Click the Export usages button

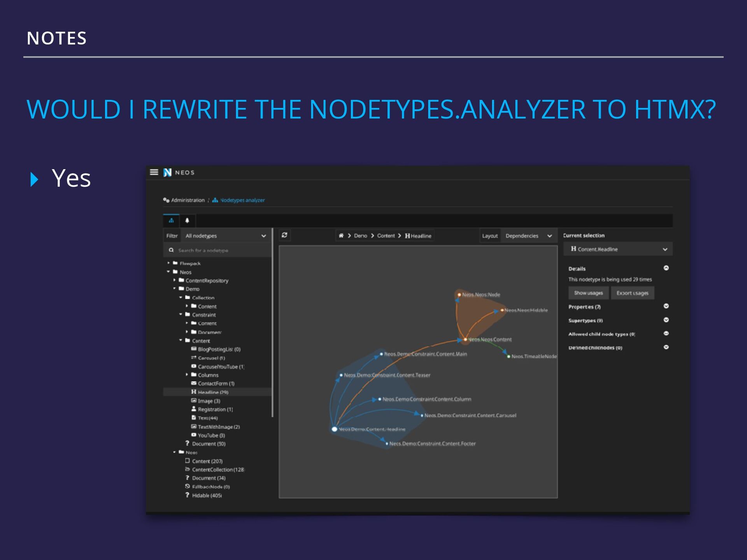coord(632,293)
